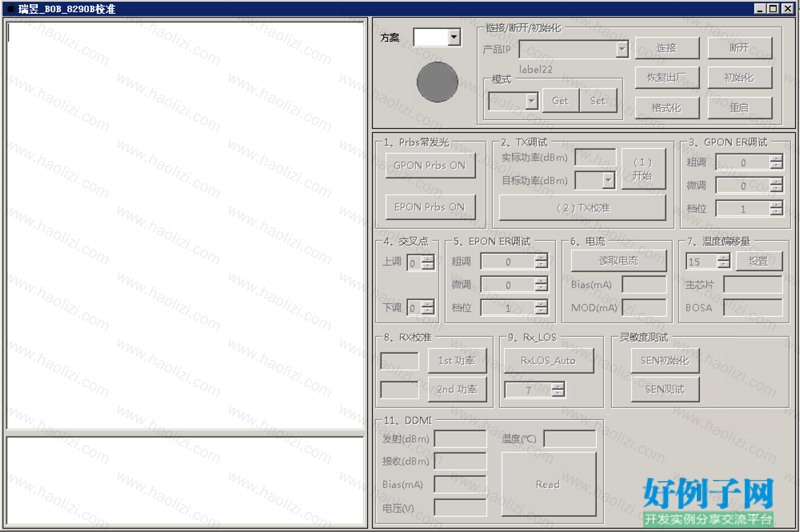Click the 格式化 button
Screen dimensions: 800x532
667,108
